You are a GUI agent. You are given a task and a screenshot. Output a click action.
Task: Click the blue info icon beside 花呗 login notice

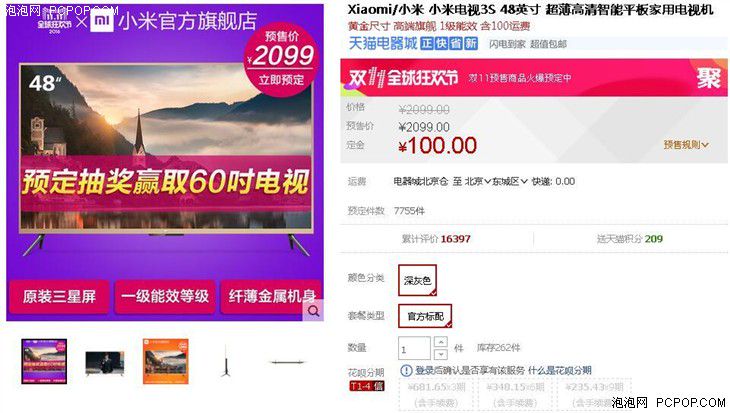click(x=406, y=371)
